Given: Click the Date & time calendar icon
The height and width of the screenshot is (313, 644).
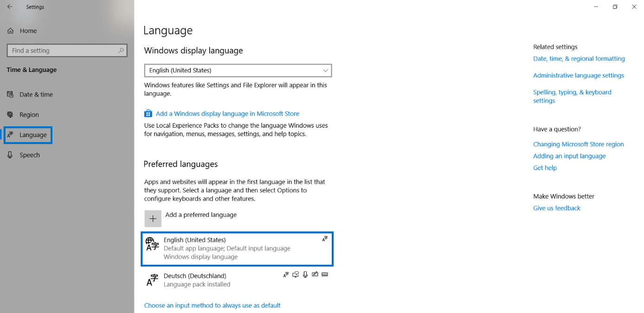Looking at the screenshot, I should [10, 94].
